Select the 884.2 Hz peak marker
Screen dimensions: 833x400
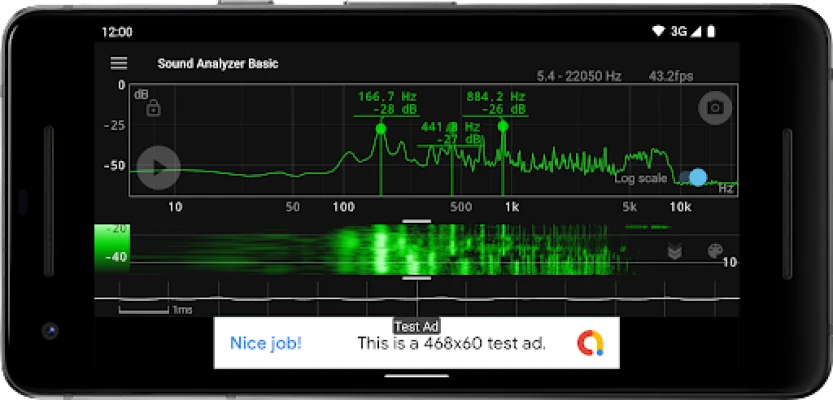[503, 126]
